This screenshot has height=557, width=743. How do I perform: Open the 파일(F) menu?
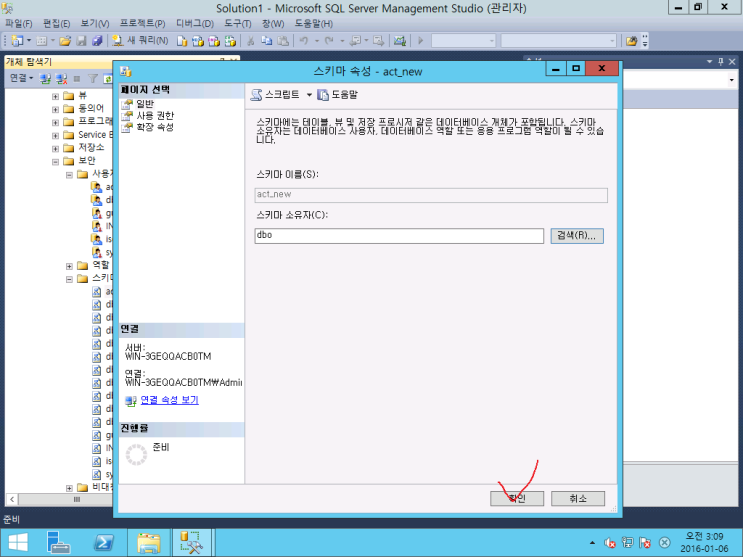coord(19,23)
